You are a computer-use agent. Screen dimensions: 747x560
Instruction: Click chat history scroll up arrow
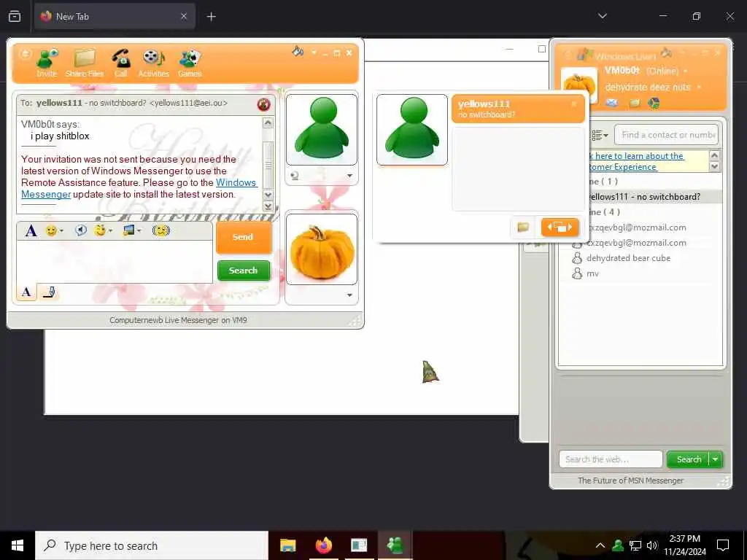coord(268,123)
